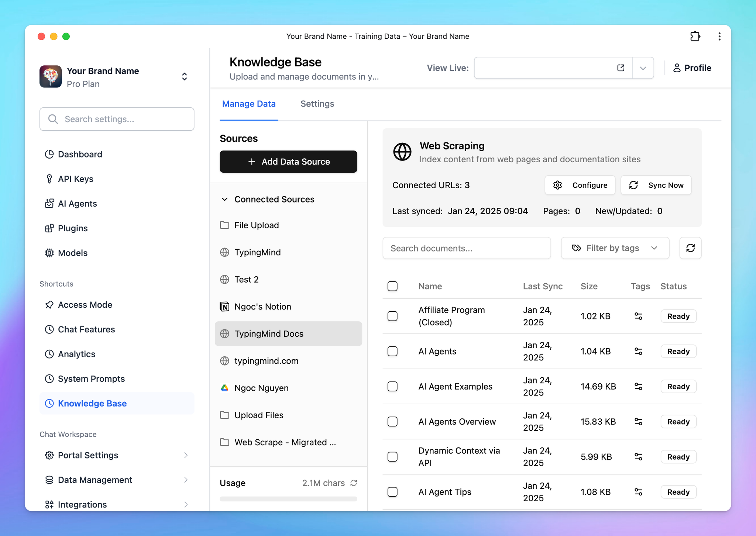Check the AI Agents Overview row
Viewport: 756px width, 536px height.
(x=392, y=422)
